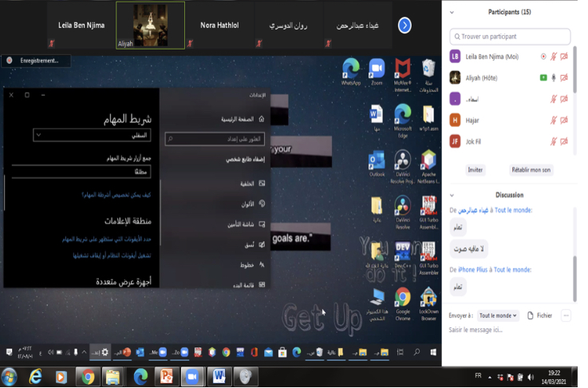The width and height of the screenshot is (588, 388).
Task: Toggle Leila Ben Njima's muted microphone icon
Action: point(553,57)
